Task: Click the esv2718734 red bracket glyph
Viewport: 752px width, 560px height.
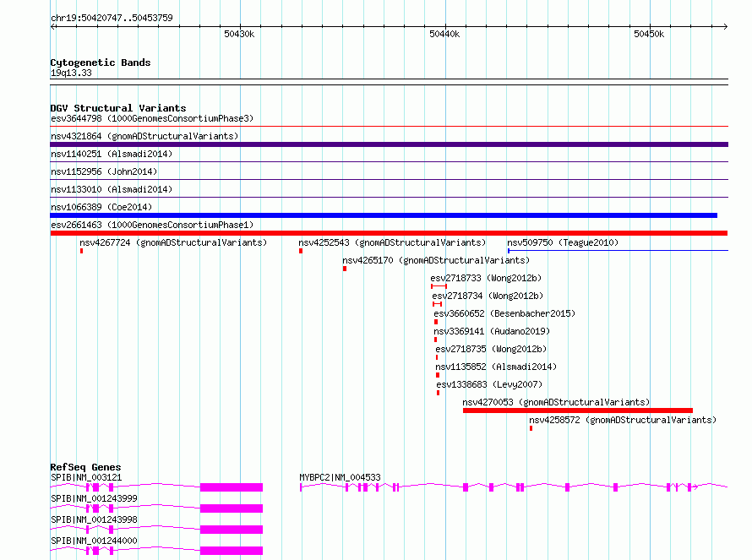Action: [437, 304]
